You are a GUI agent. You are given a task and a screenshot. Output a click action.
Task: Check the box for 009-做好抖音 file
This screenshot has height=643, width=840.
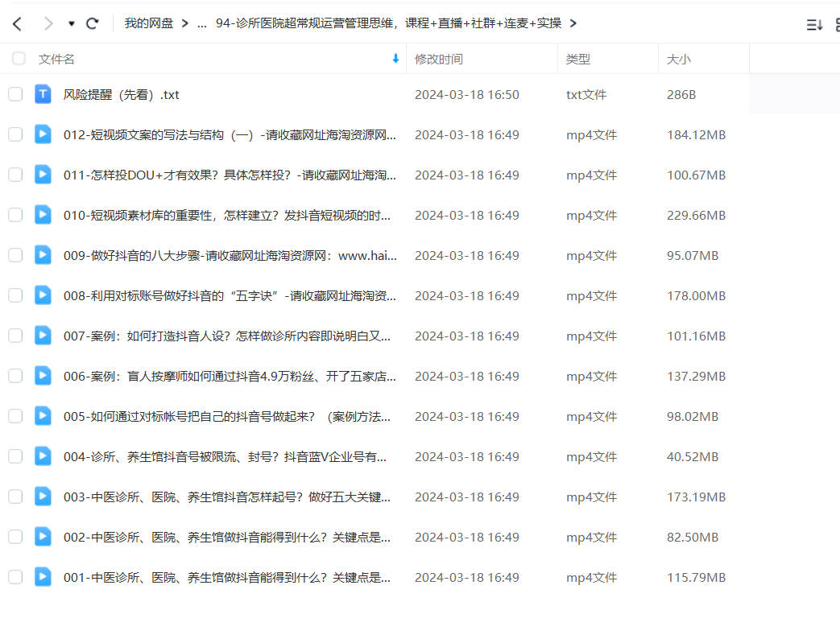(15, 255)
